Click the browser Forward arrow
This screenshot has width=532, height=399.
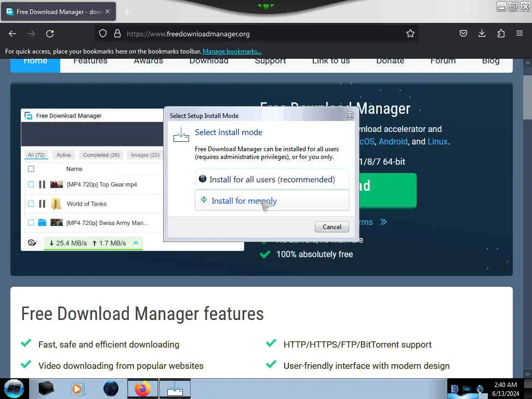point(31,34)
